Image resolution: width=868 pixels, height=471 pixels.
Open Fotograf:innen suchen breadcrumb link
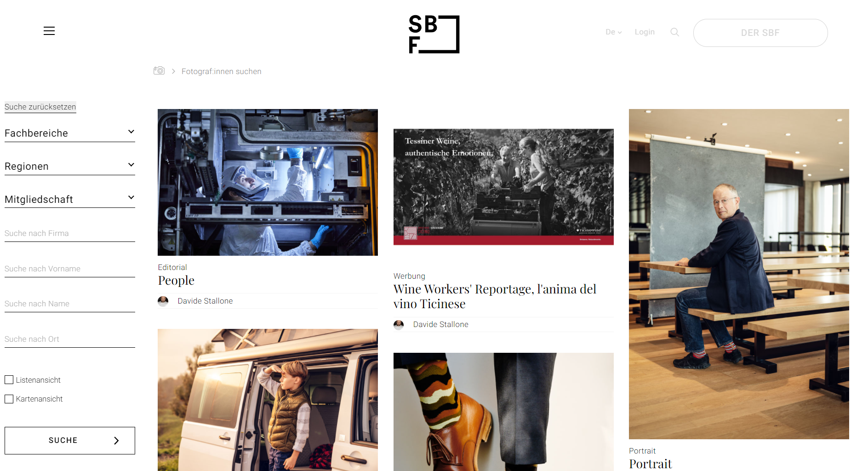[221, 71]
